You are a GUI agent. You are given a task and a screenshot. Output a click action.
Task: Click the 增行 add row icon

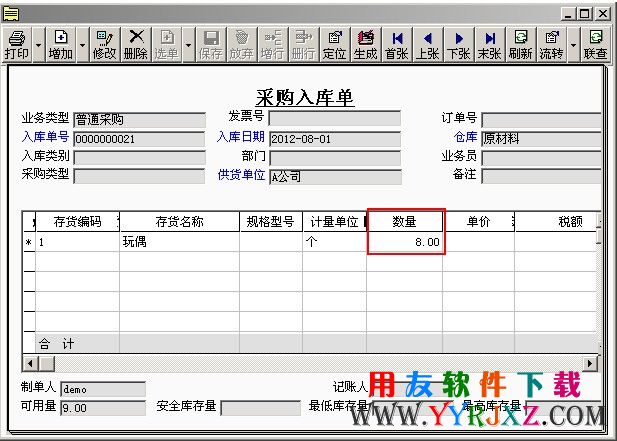[x=273, y=45]
